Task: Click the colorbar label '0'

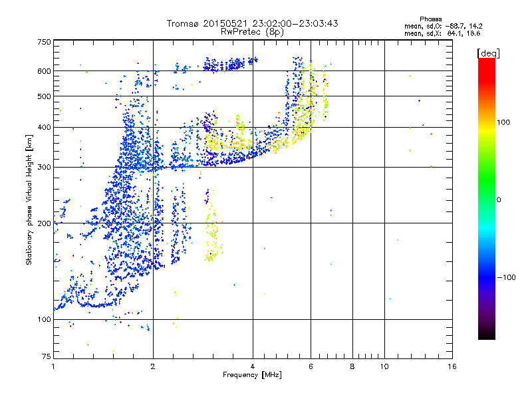Action: click(x=499, y=200)
